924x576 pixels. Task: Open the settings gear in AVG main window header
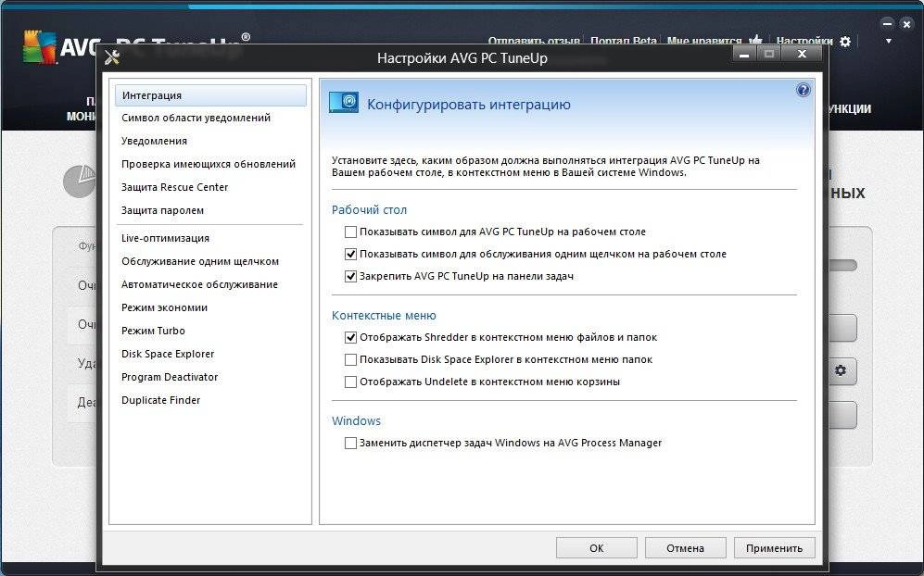point(845,42)
